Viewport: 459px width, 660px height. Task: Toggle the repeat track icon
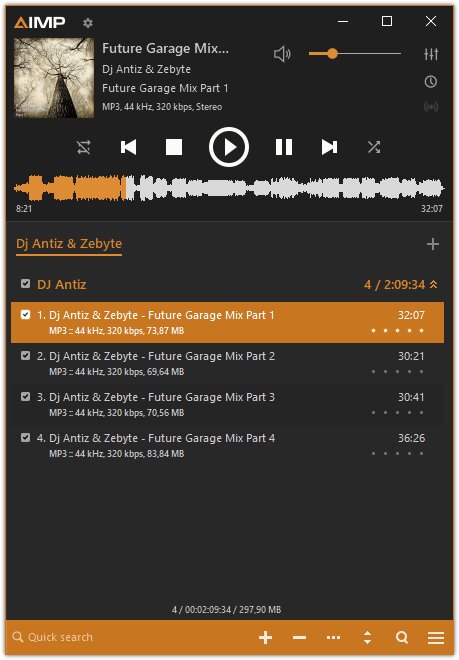tap(83, 147)
